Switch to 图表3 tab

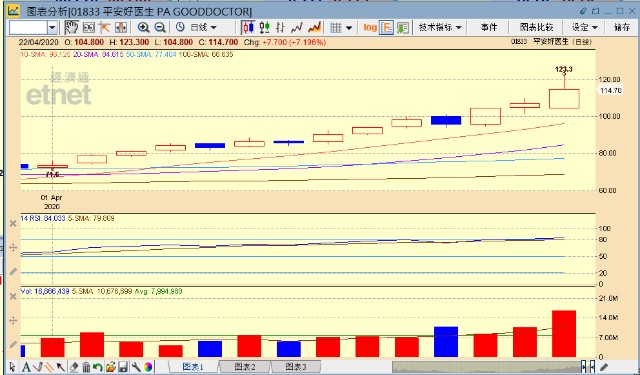click(296, 367)
